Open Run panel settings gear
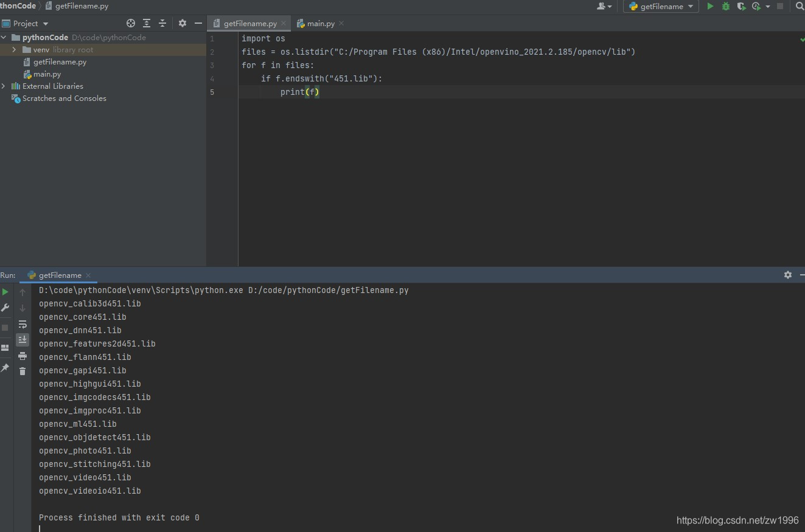This screenshot has height=532, width=805. (788, 275)
